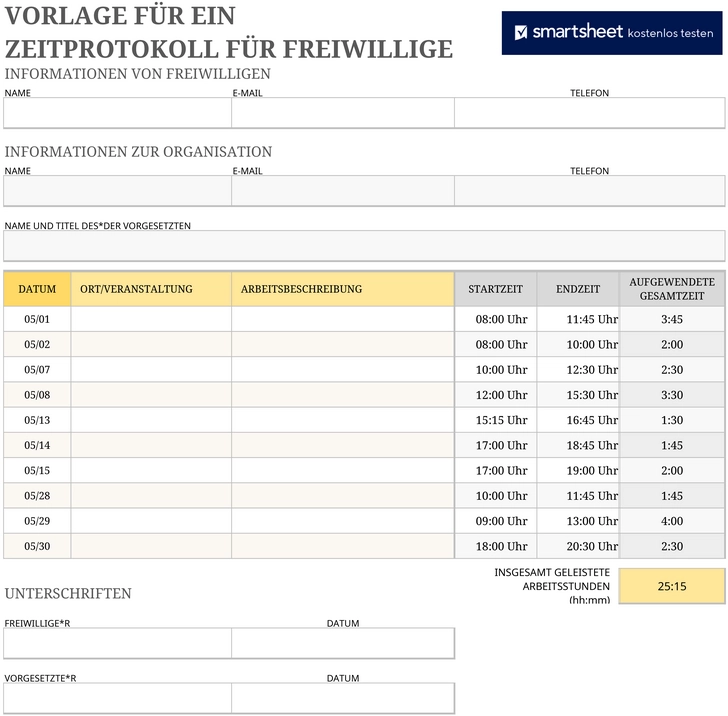Select end time 13:00 Uhr cell

pos(578,521)
